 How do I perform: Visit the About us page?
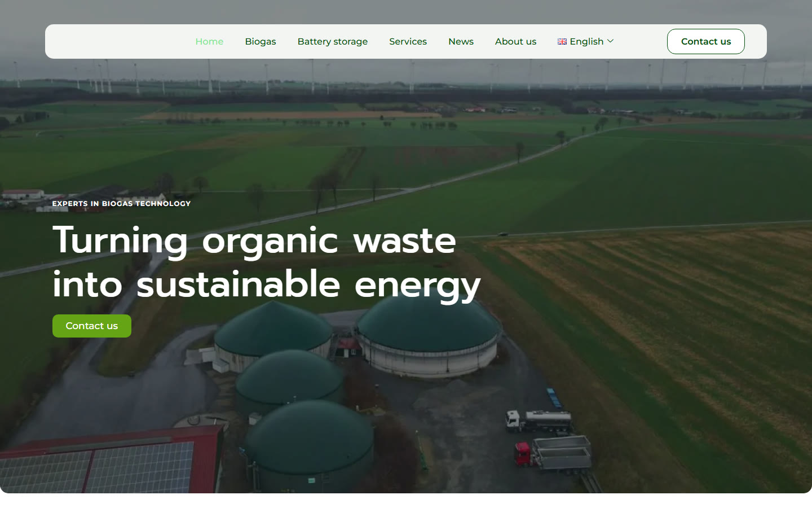click(x=515, y=41)
